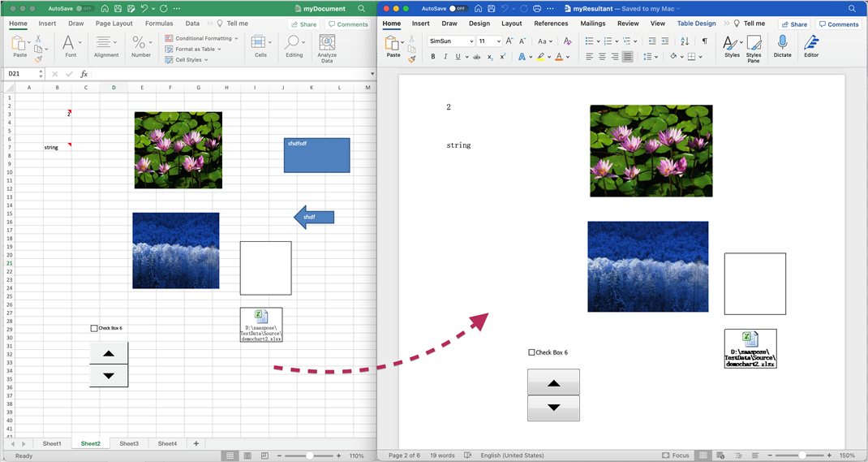Click the Bold button in Word

[x=433, y=57]
